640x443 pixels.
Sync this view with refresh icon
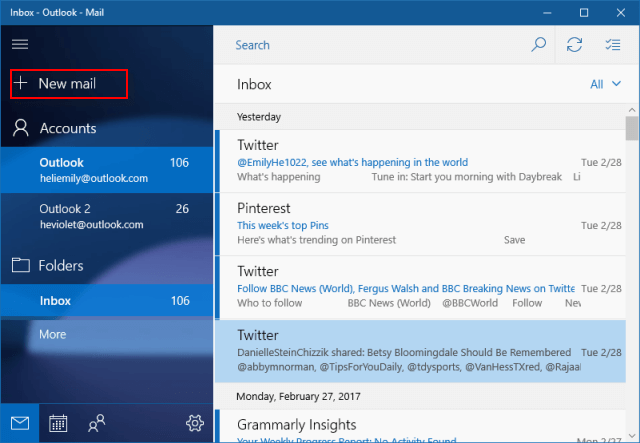click(574, 44)
